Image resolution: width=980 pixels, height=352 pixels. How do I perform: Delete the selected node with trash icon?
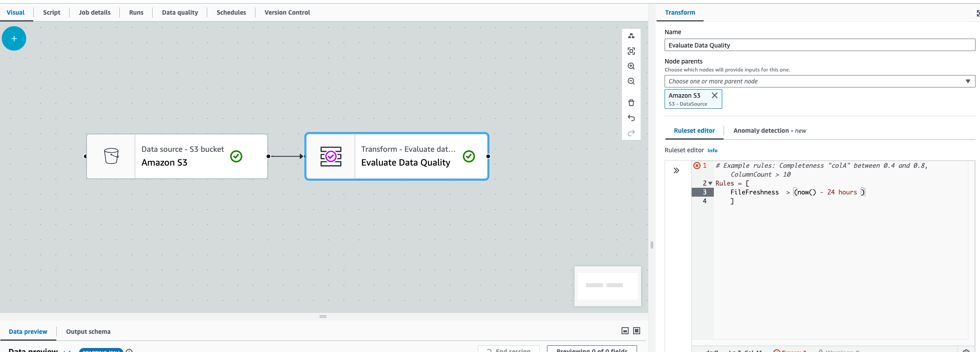[x=631, y=103]
